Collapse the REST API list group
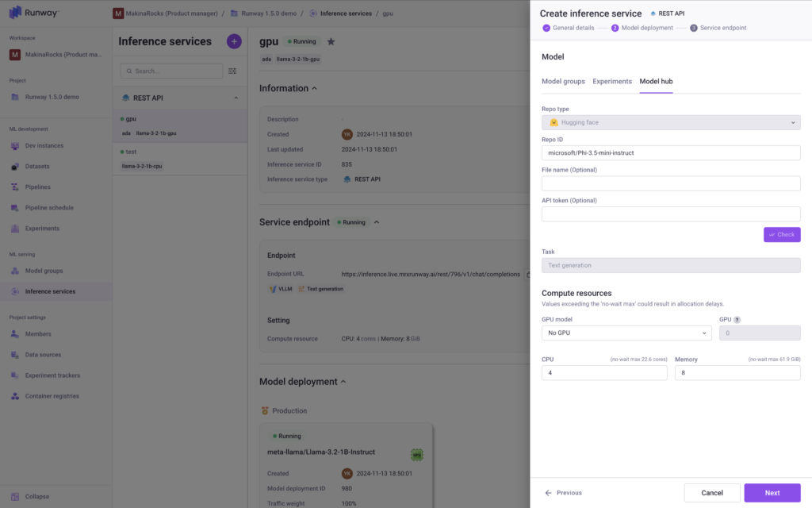812x508 pixels. pyautogui.click(x=236, y=98)
